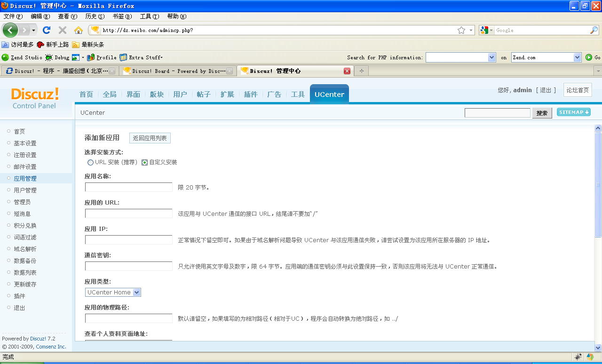This screenshot has width=602, height=364.
Task: Click the Discuz! Control Panel logo
Action: [x=35, y=98]
